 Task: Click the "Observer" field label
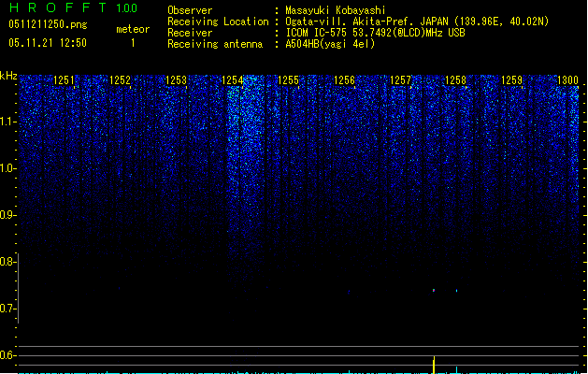pyautogui.click(x=190, y=10)
